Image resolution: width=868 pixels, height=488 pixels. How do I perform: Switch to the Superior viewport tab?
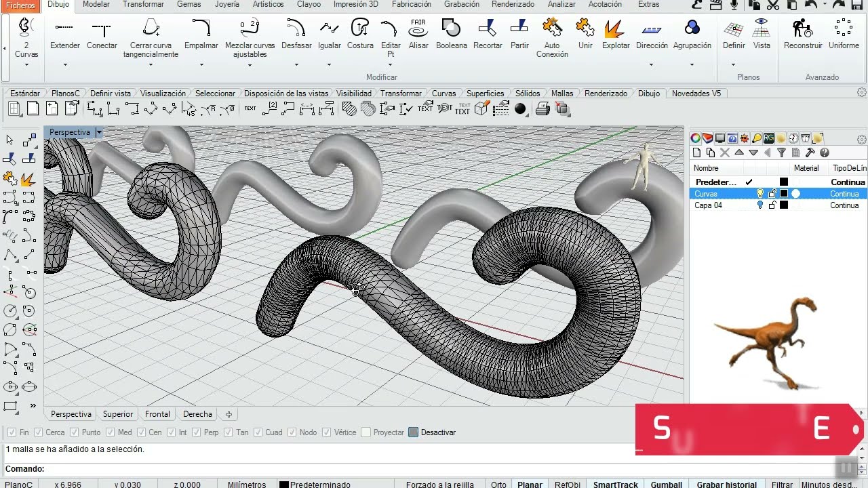coord(118,414)
